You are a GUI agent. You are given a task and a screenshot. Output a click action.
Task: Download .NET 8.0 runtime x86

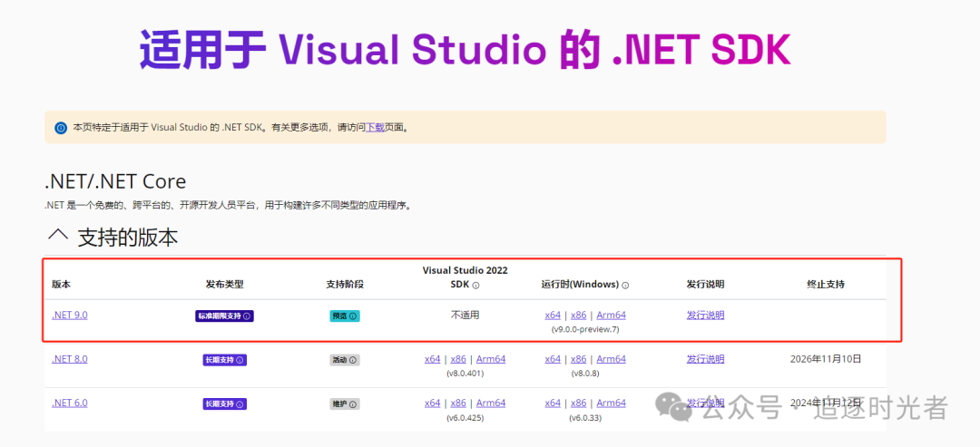point(579,359)
